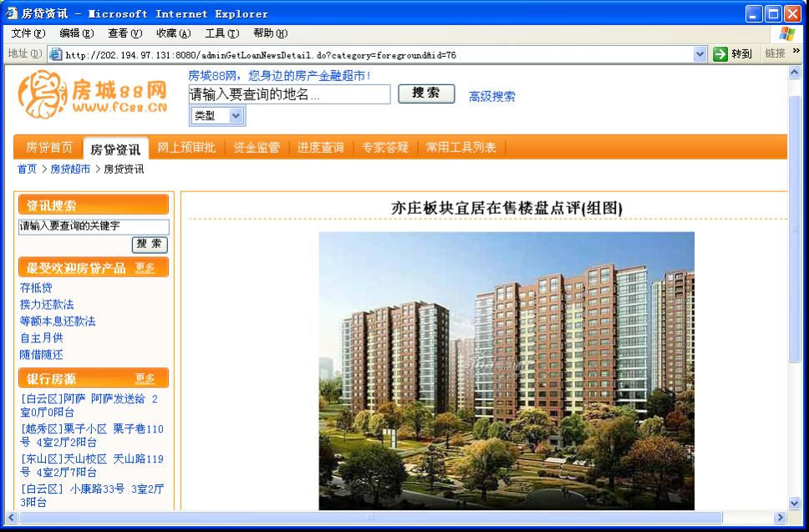
Task: Click the Internet Explorer title bar icon
Action: coord(12,13)
